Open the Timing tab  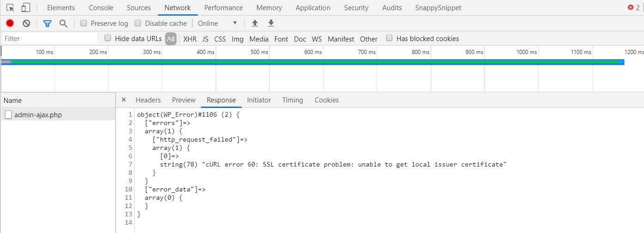click(x=293, y=100)
